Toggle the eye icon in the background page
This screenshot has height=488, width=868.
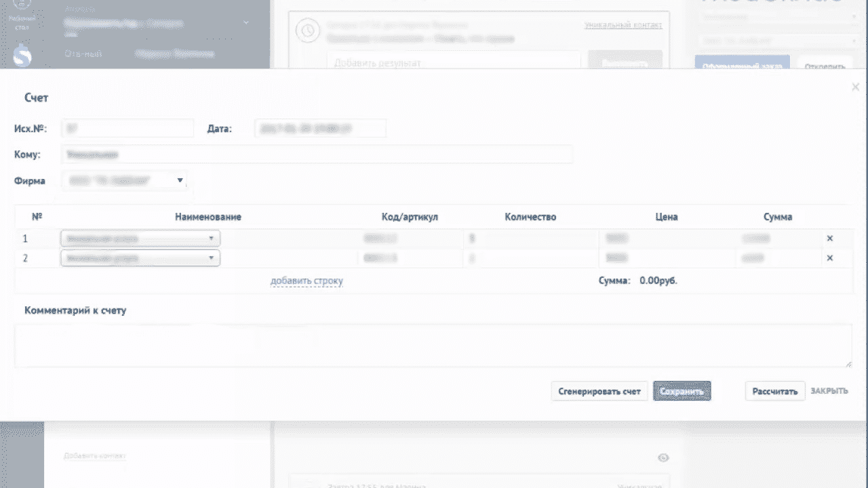(x=664, y=458)
